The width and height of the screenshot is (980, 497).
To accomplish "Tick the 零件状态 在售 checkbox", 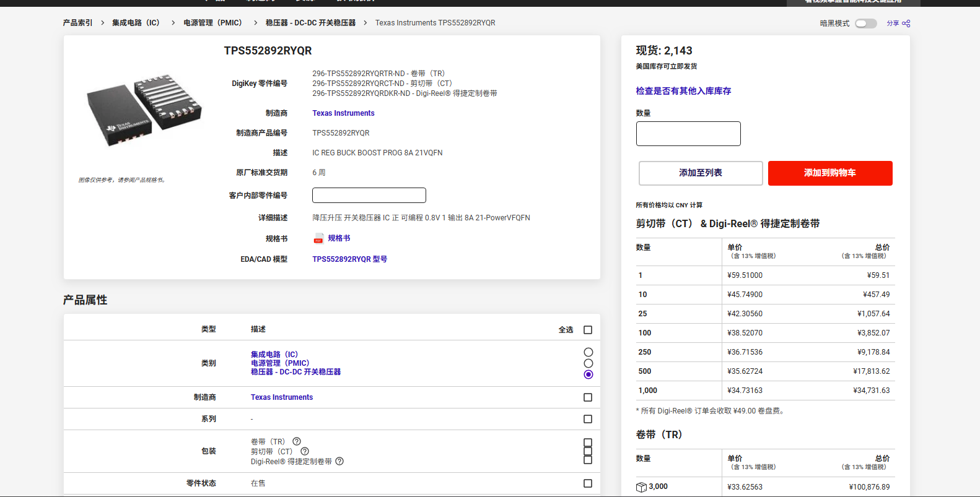I will (x=588, y=483).
